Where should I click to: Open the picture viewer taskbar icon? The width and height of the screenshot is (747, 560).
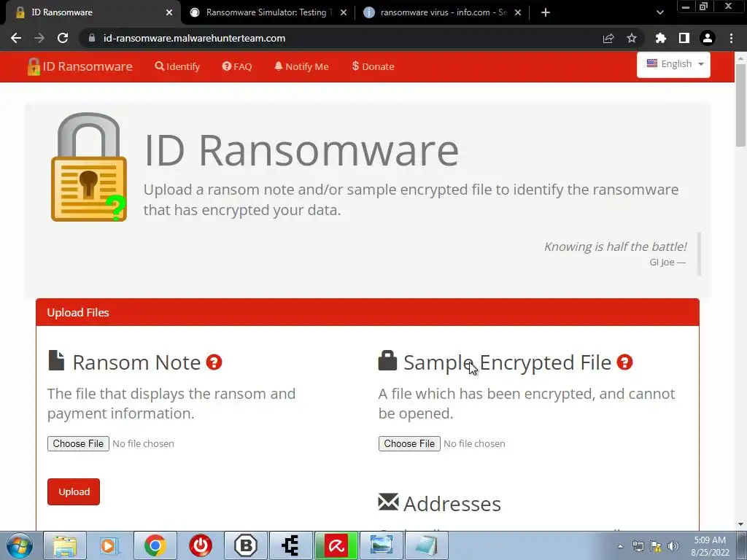coord(381,545)
